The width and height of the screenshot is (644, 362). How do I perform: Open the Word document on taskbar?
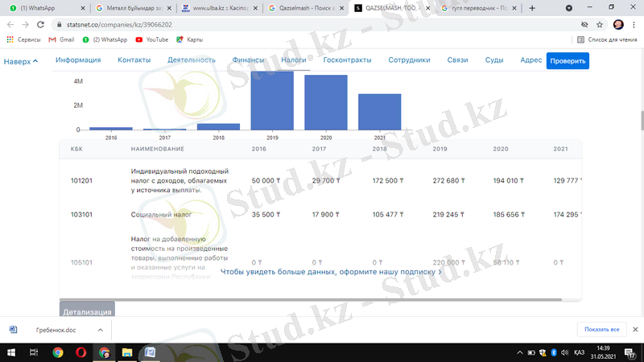150,352
